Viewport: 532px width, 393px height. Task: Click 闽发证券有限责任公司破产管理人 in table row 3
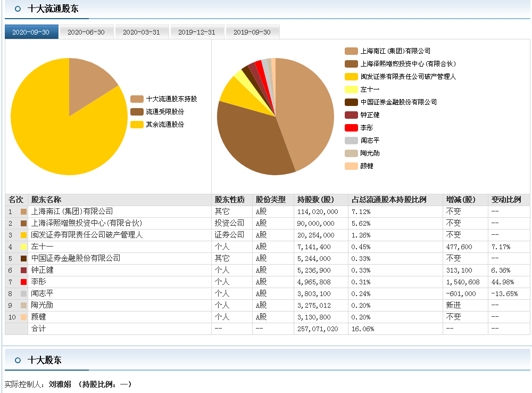(87, 235)
